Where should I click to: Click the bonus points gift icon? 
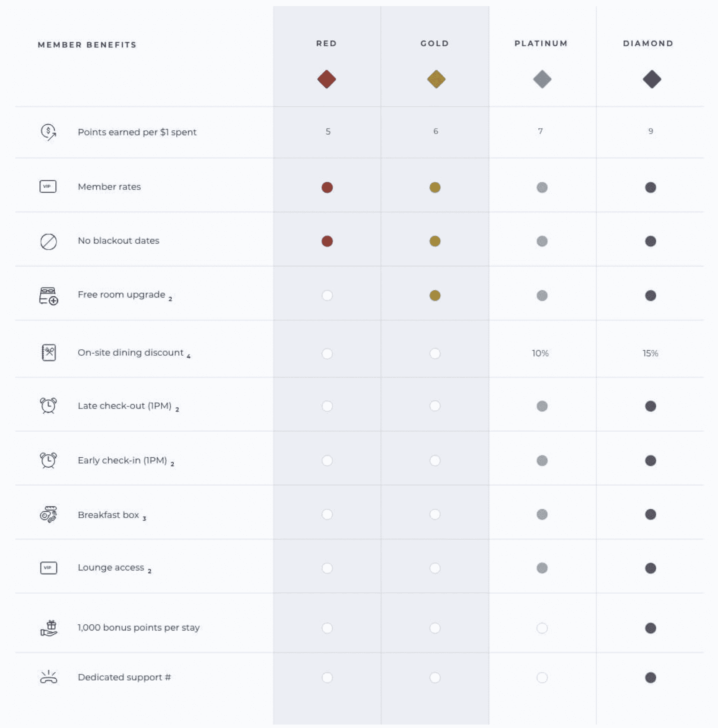point(49,628)
